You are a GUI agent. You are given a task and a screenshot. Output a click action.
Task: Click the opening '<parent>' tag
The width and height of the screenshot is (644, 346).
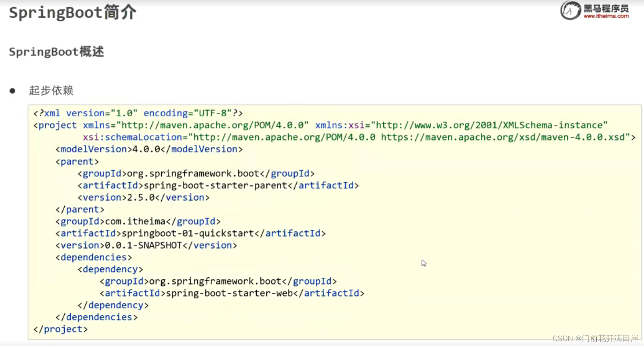click(77, 161)
